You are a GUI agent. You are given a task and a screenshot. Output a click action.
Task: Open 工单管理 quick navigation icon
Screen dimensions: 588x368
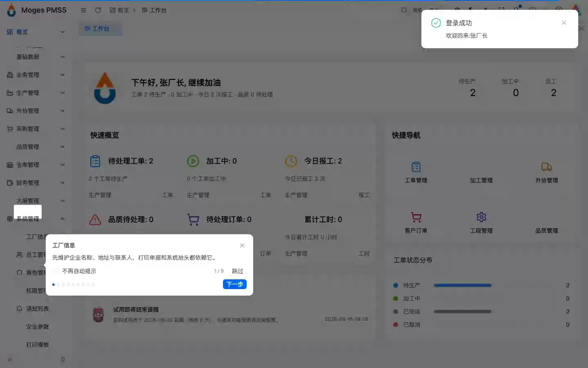click(x=416, y=167)
